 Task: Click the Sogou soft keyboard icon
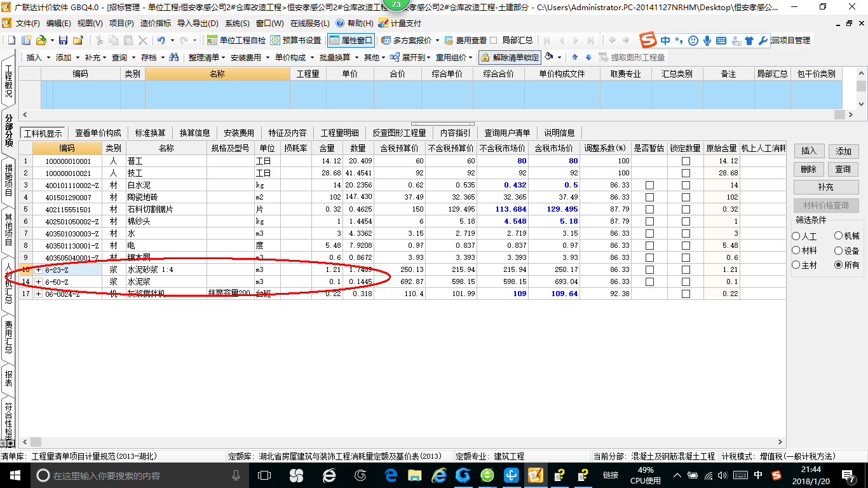pyautogui.click(x=721, y=40)
